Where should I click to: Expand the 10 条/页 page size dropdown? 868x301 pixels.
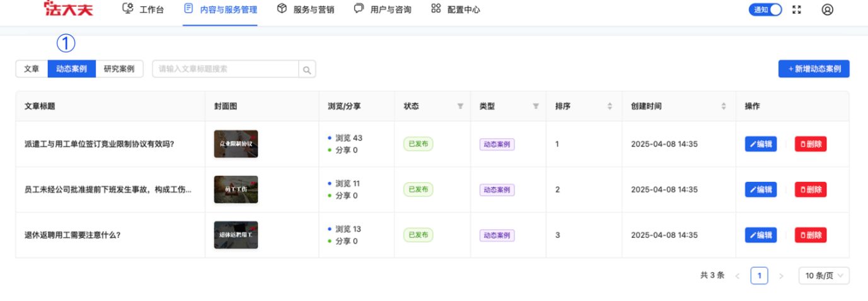point(824,276)
